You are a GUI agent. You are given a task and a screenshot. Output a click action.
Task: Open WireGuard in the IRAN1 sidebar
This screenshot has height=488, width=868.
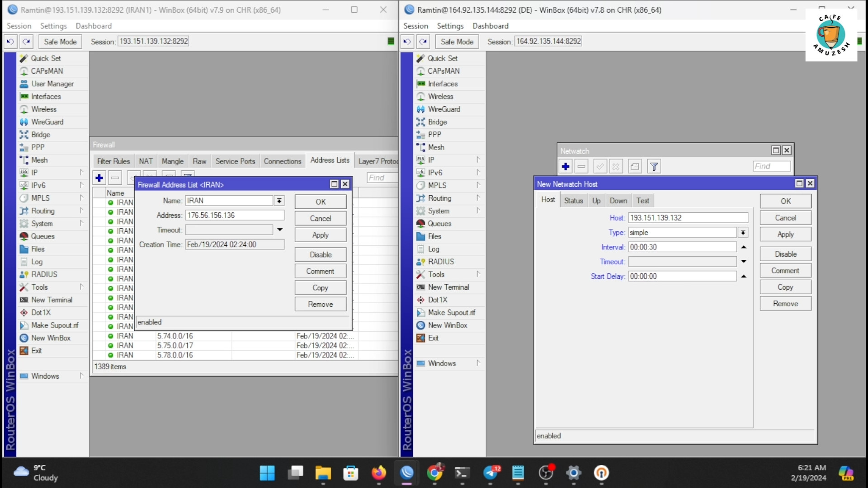tap(47, 122)
